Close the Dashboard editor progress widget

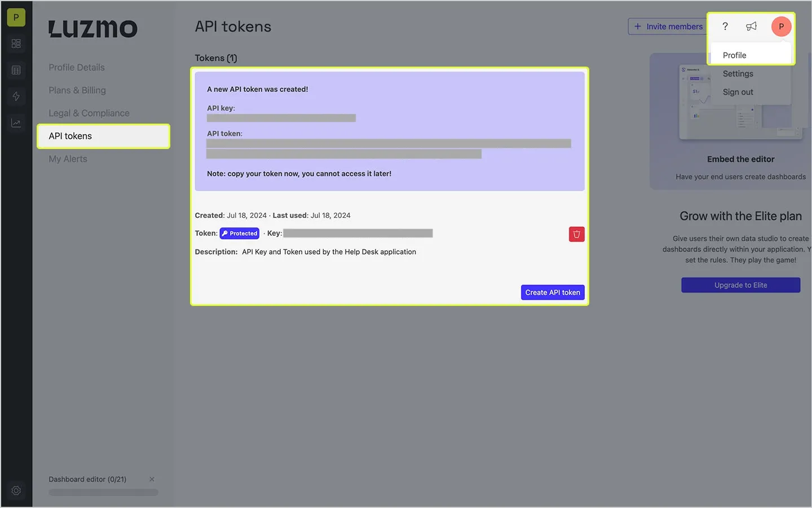click(152, 479)
